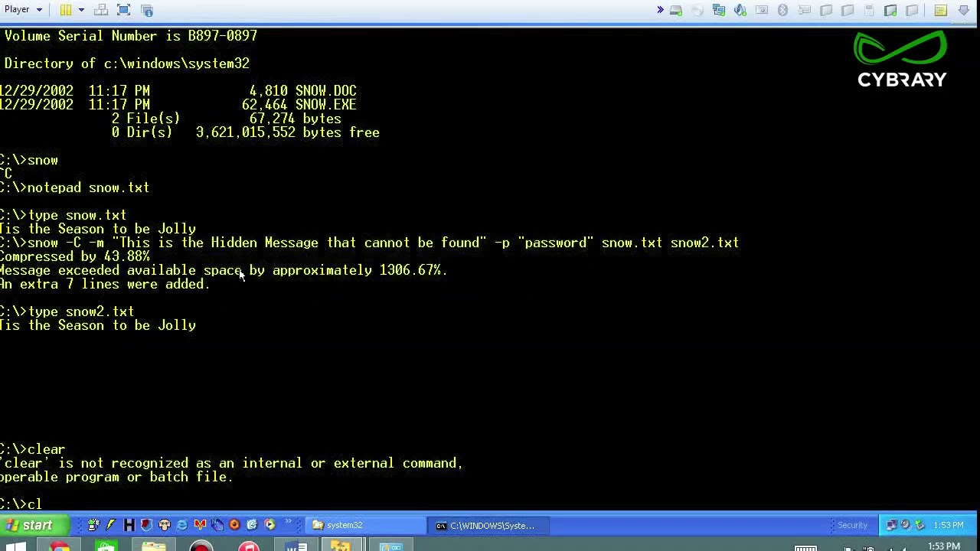The width and height of the screenshot is (980, 551).
Task: Click the XP clock showing 1:53 PM
Action: 948,525
